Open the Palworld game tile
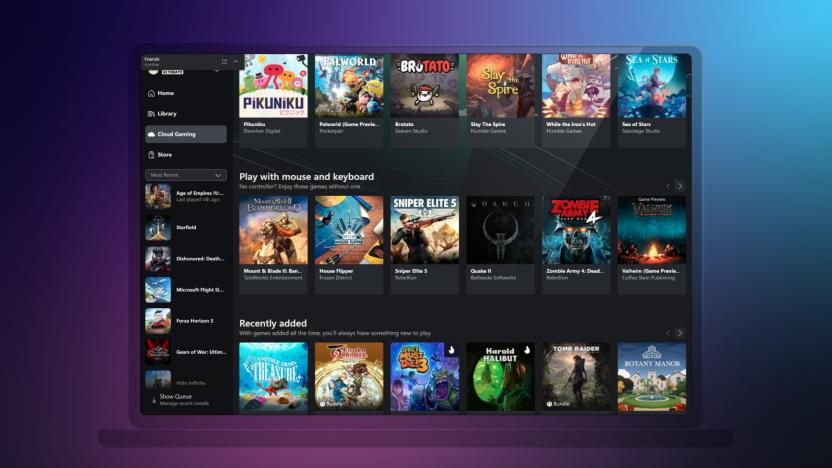Viewport: 832px width, 468px height. click(349, 86)
